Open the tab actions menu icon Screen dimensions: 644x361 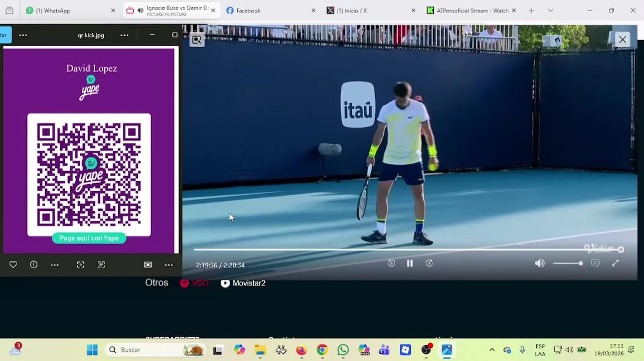click(9, 11)
